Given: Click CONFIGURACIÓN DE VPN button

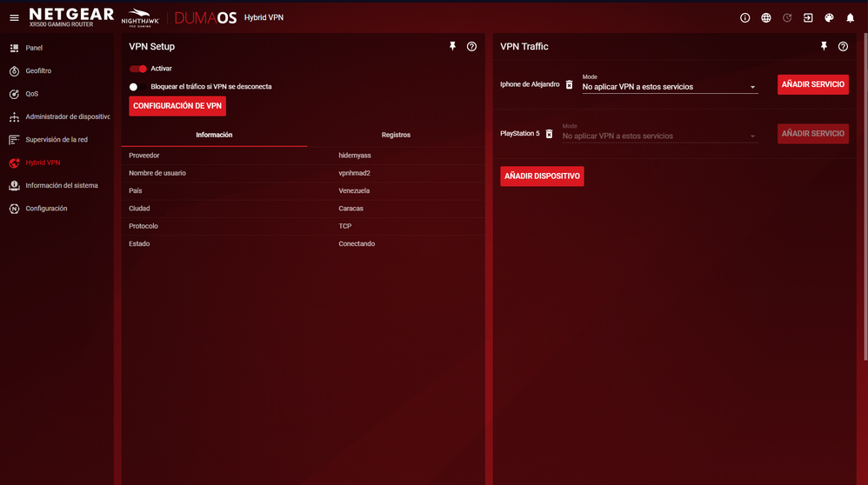Looking at the screenshot, I should (x=177, y=106).
